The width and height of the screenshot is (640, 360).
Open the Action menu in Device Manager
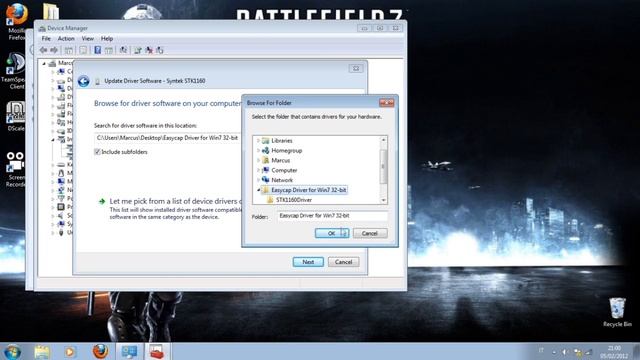pos(66,38)
